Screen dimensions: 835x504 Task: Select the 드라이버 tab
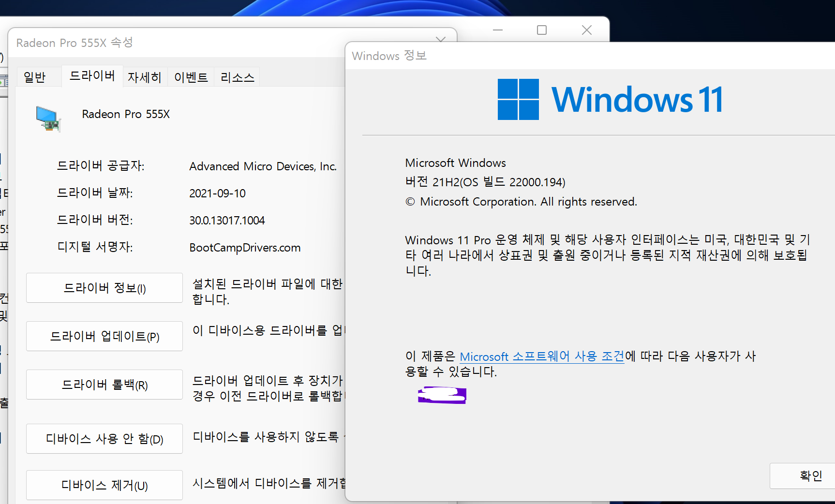click(x=92, y=76)
